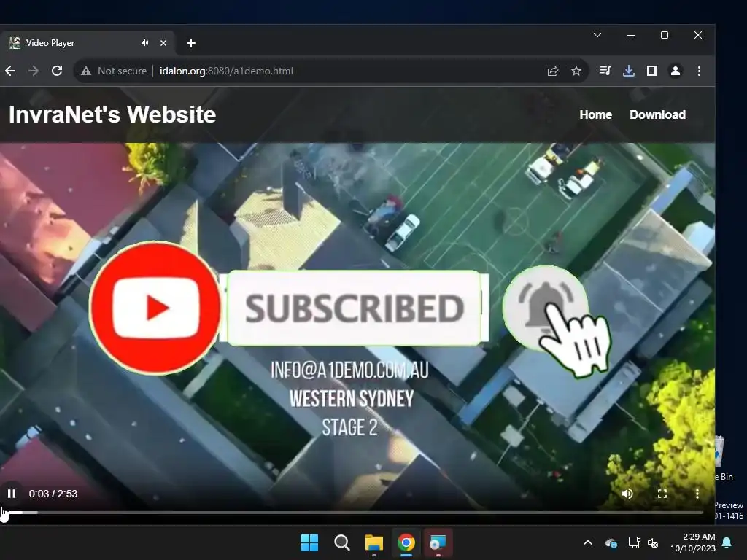Maximize the Chrome window
Viewport: 747px width, 560px height.
(x=665, y=35)
